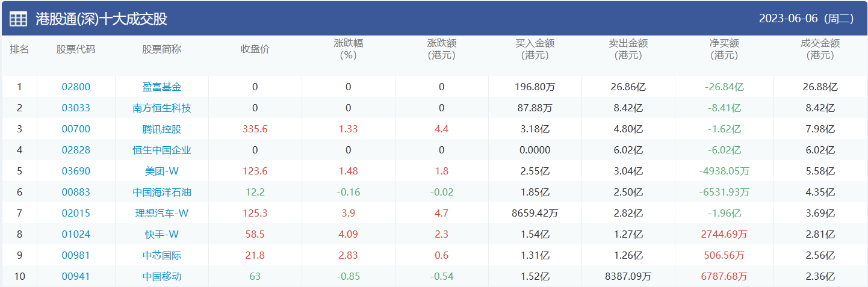
Task: Select 腾讯控股 stock link
Action: tap(162, 129)
